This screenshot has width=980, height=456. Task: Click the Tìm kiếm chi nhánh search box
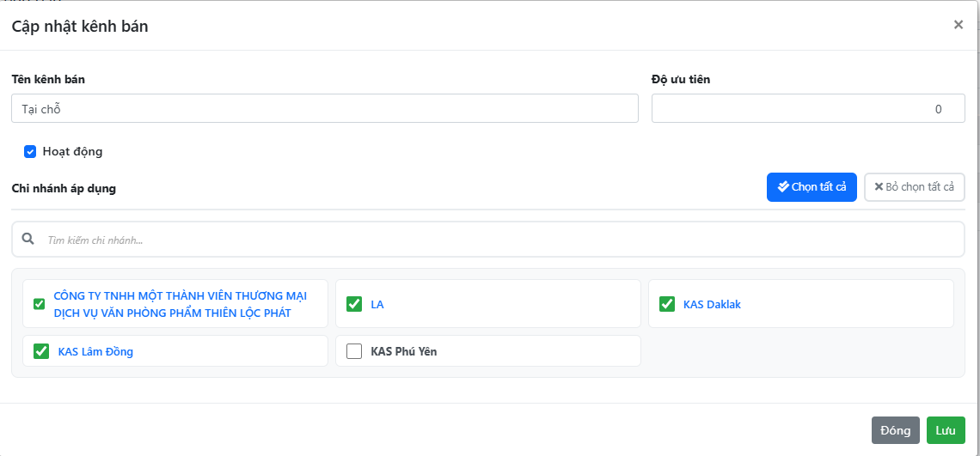(499, 240)
